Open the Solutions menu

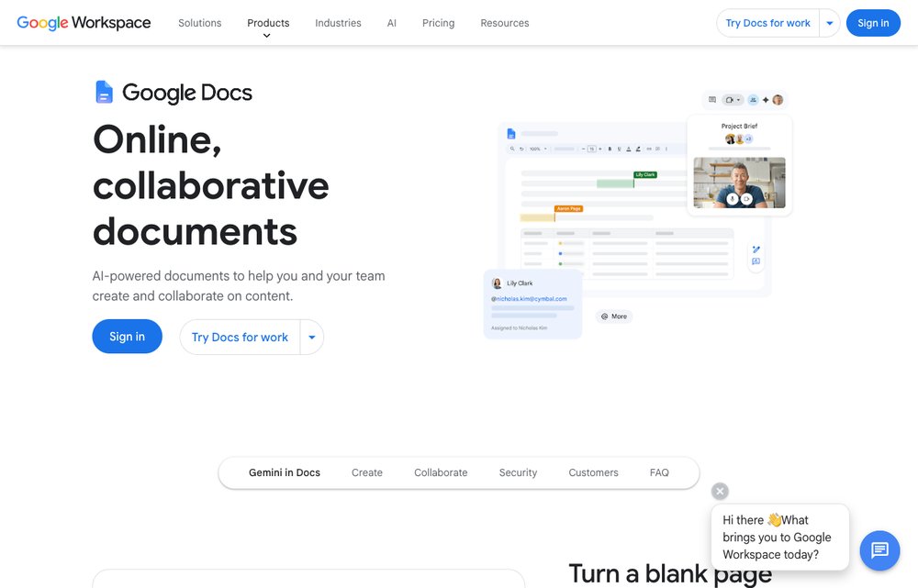coord(199,23)
